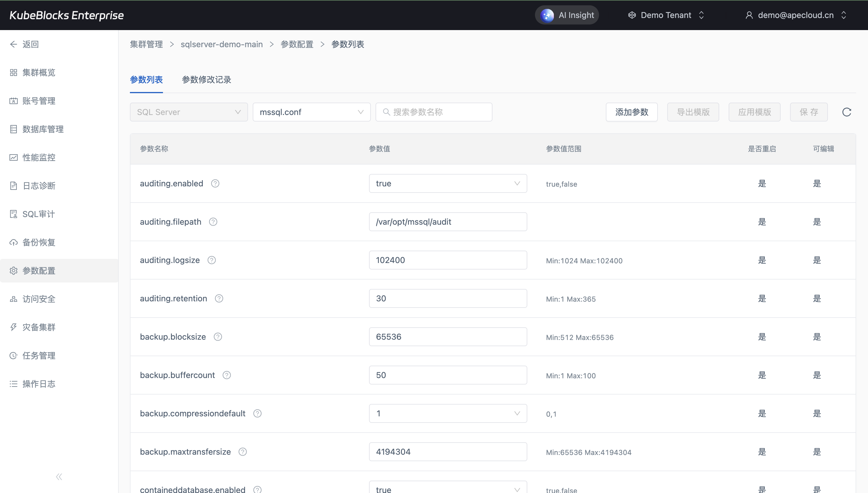Click the 添加参数 button
868x493 pixels.
632,112
